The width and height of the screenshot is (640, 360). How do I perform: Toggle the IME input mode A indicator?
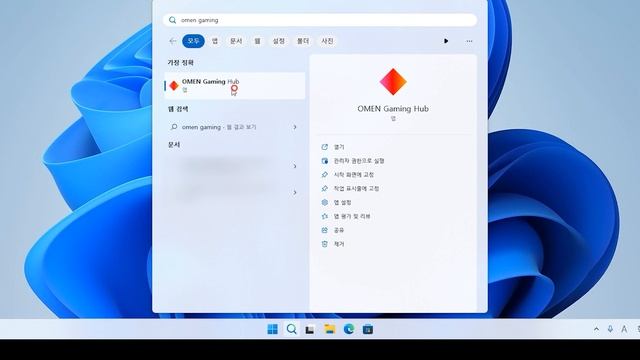tap(624, 329)
